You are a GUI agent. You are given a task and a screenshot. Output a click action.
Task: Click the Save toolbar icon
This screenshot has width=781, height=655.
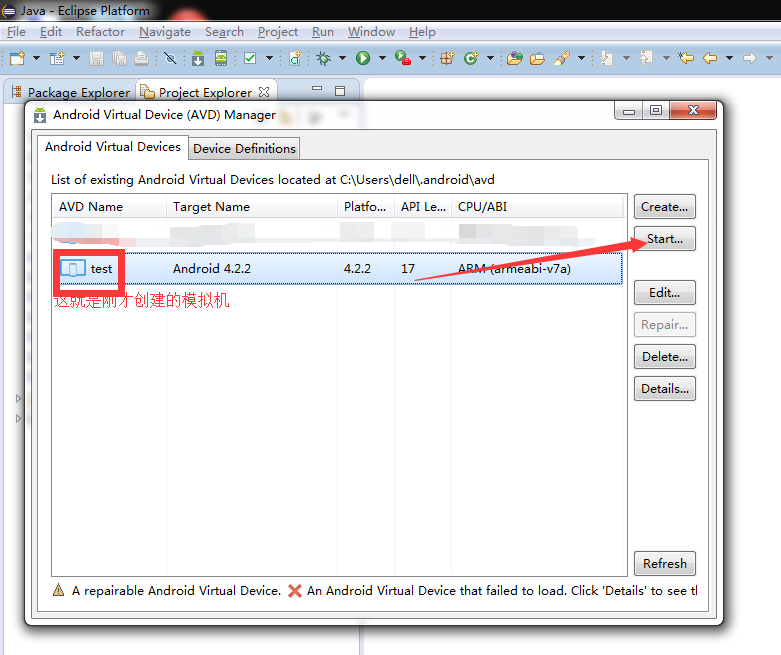[96, 58]
